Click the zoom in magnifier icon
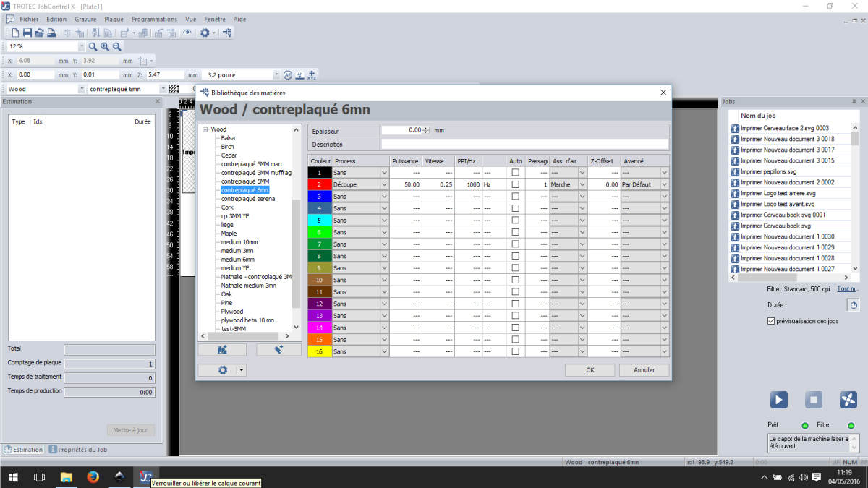The width and height of the screenshot is (868, 488). coord(105,46)
